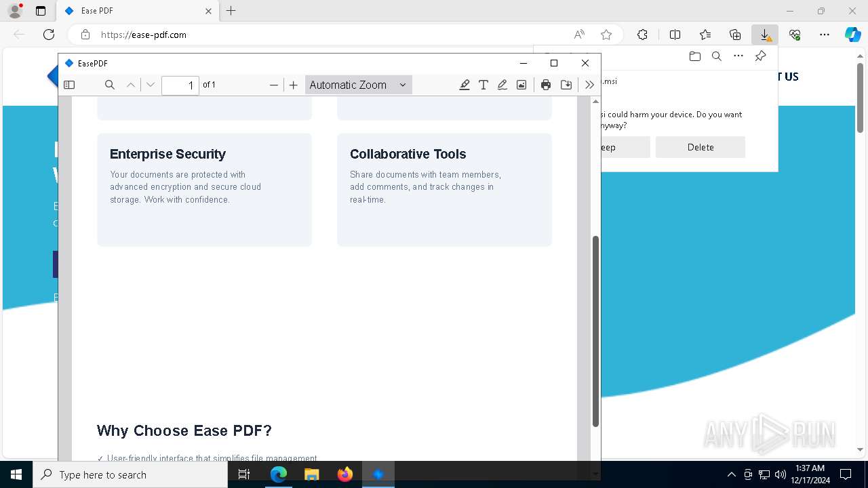Open the find-in-document search icon
The width and height of the screenshot is (868, 488).
[109, 85]
